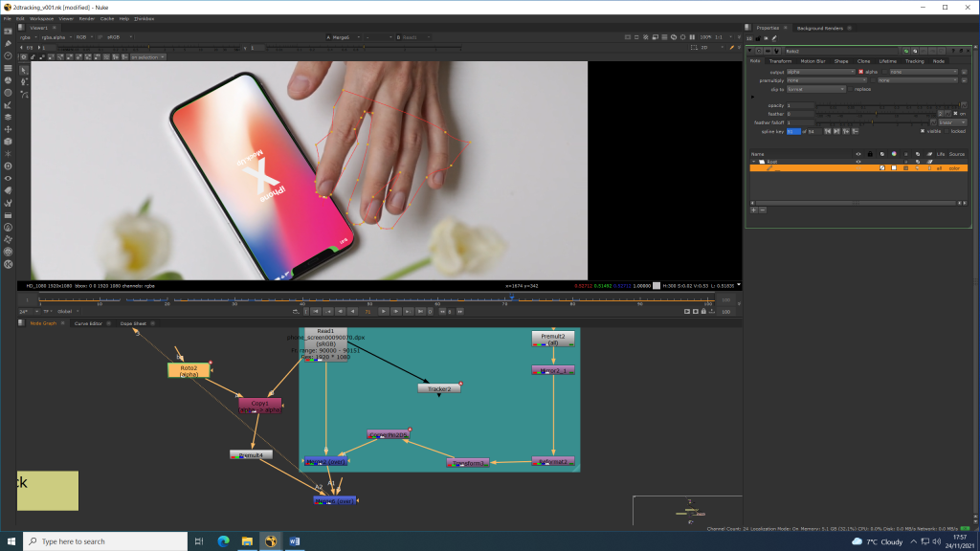Select the Roto select arrow tool in viewer
The height and width of the screenshot is (551, 980).
click(24, 70)
